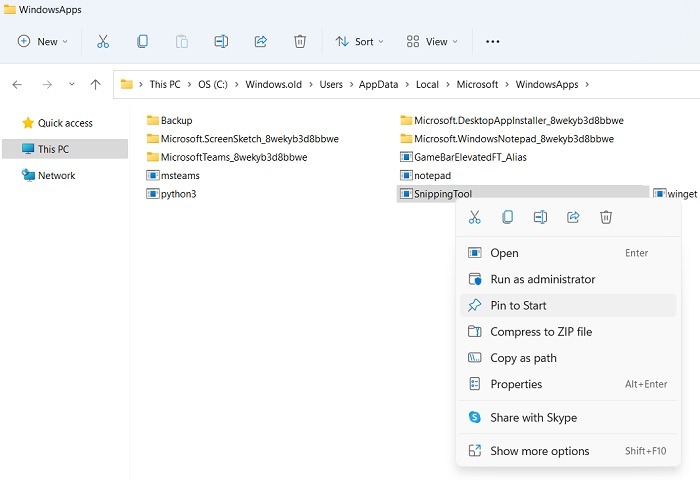Choose Compress to ZIP file

[568, 332]
